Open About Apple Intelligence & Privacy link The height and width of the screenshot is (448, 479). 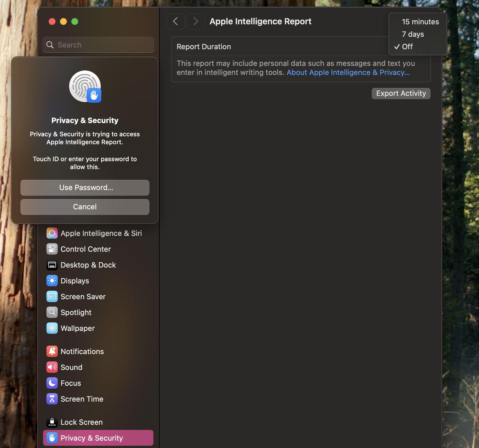point(348,73)
